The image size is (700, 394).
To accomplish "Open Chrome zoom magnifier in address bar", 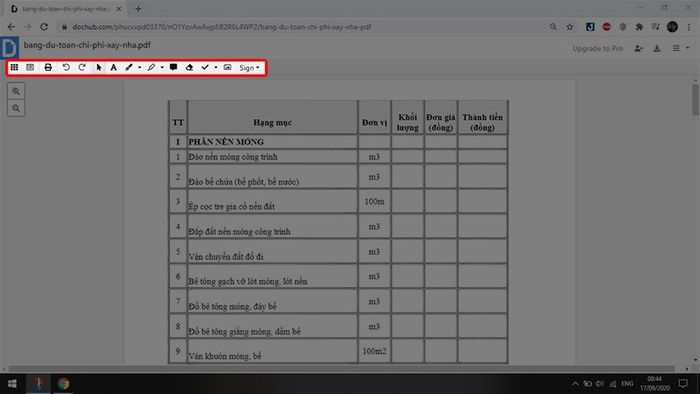I will point(553,27).
